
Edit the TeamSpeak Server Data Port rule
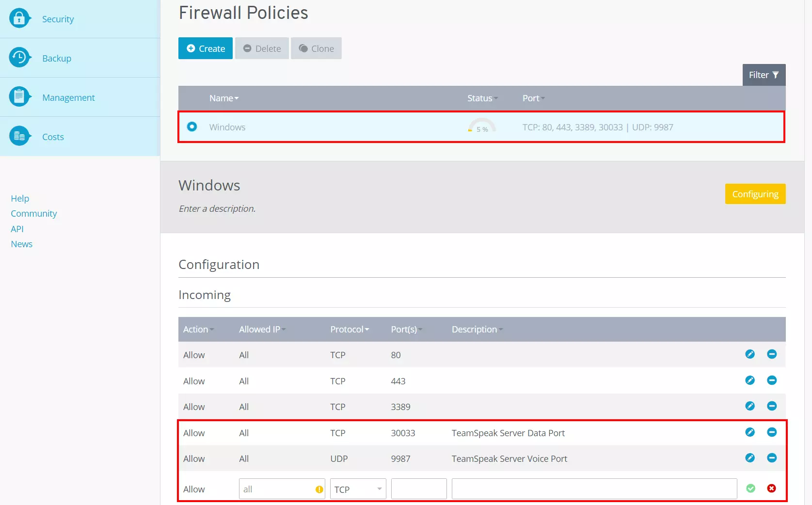point(749,432)
